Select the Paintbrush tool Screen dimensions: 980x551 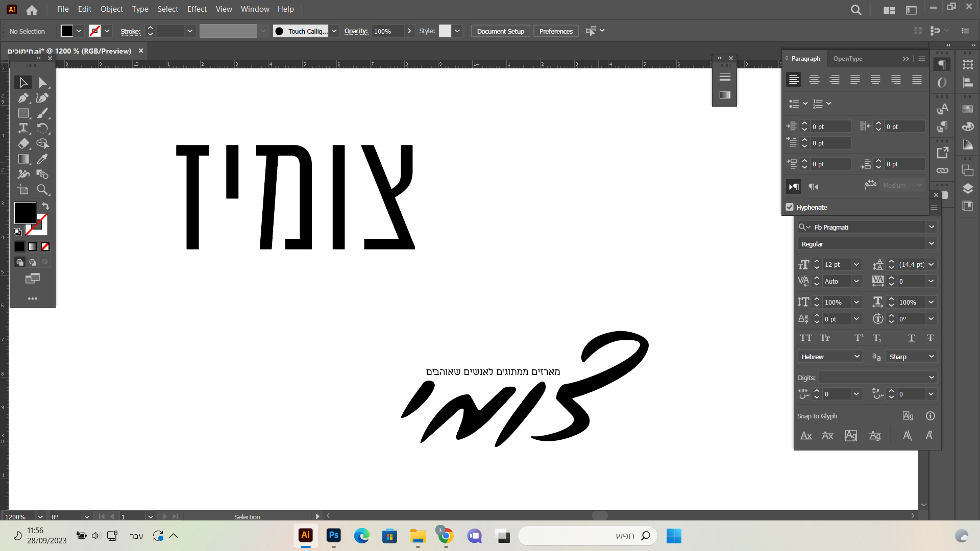(x=43, y=113)
